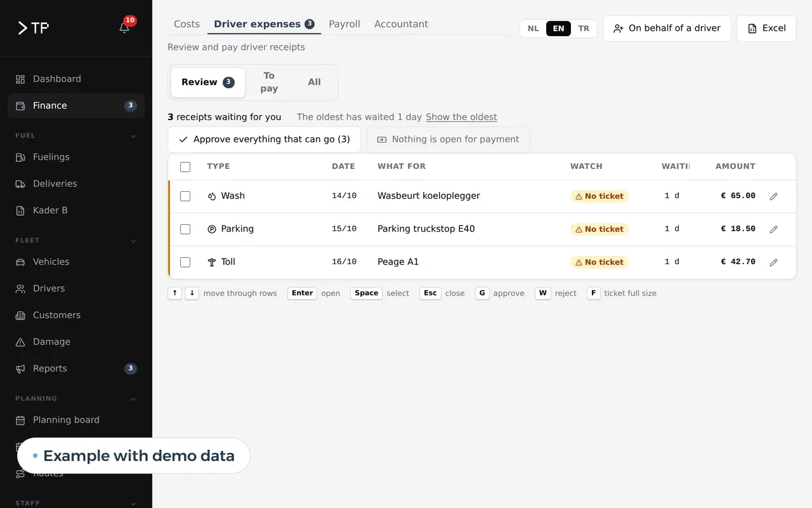Click No ticket warning on Toll row
This screenshot has height=508, width=812.
point(599,262)
